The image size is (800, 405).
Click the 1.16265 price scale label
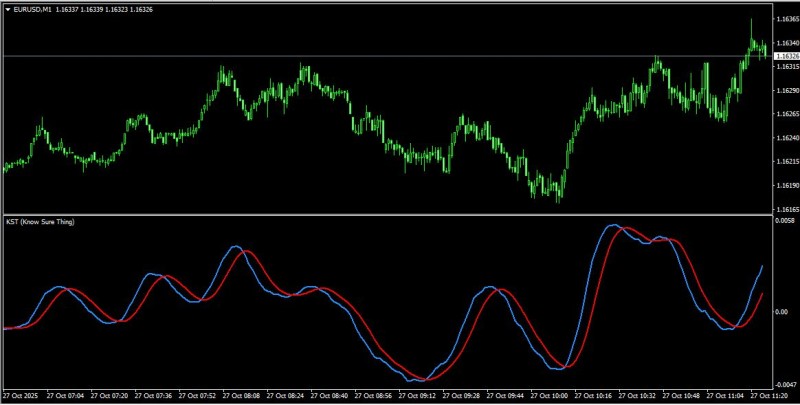coord(787,114)
